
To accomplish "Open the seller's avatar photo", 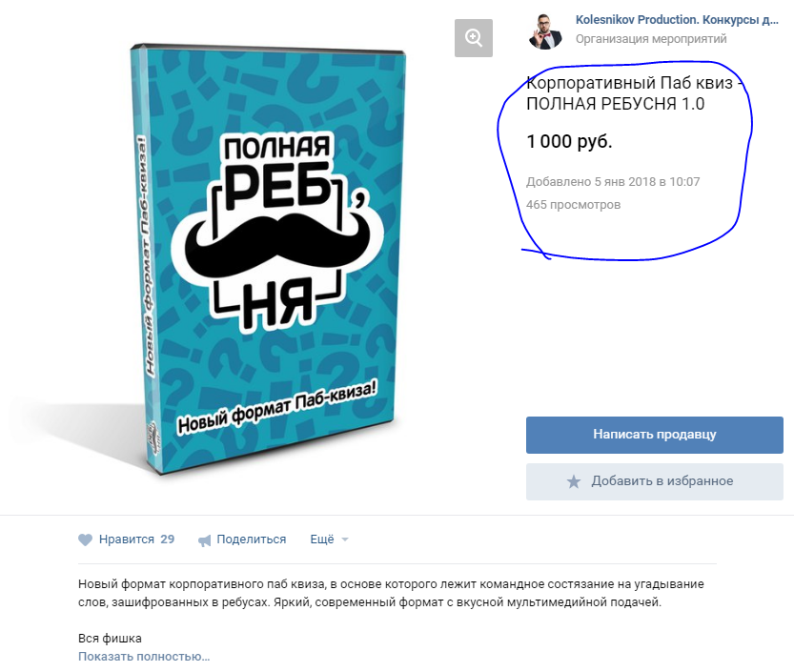I will click(545, 30).
